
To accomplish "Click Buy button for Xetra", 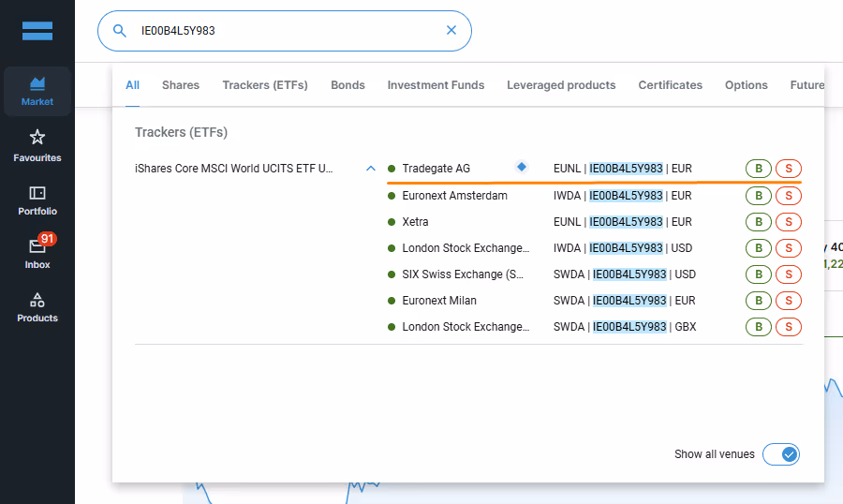I will click(759, 222).
